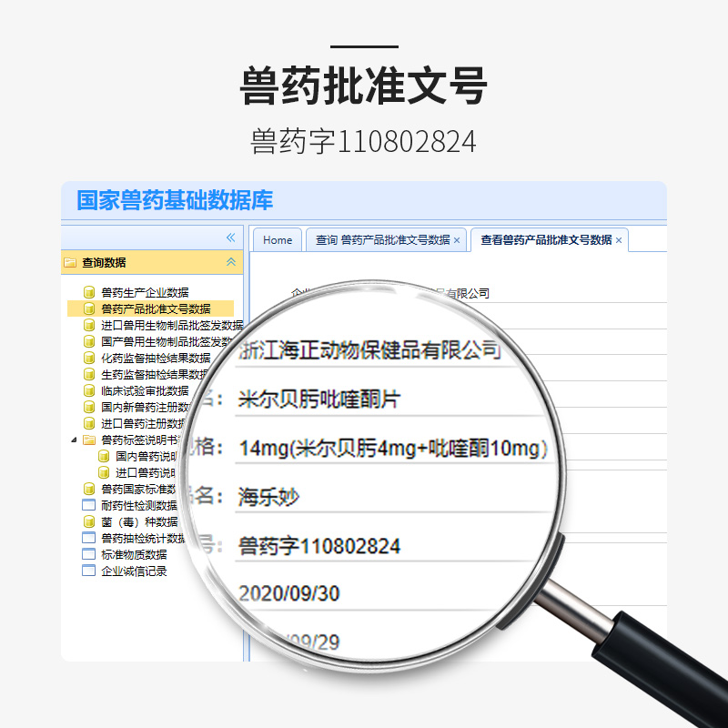This screenshot has width=728, height=728.
Task: Click specification 14mg(米尔贝肟4mg+吡喹酮10mg)
Action: tap(393, 449)
